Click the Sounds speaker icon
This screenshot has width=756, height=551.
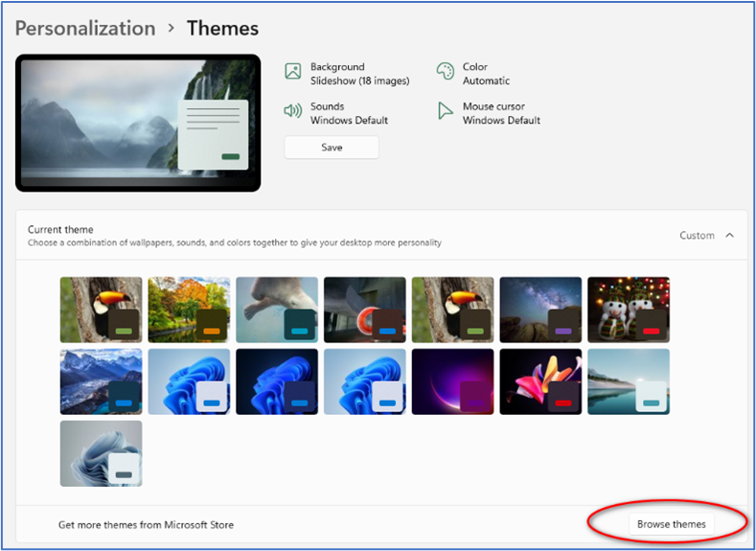[x=293, y=111]
